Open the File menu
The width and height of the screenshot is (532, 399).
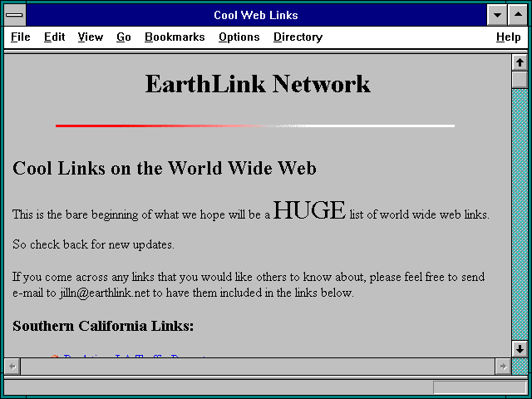tap(20, 37)
